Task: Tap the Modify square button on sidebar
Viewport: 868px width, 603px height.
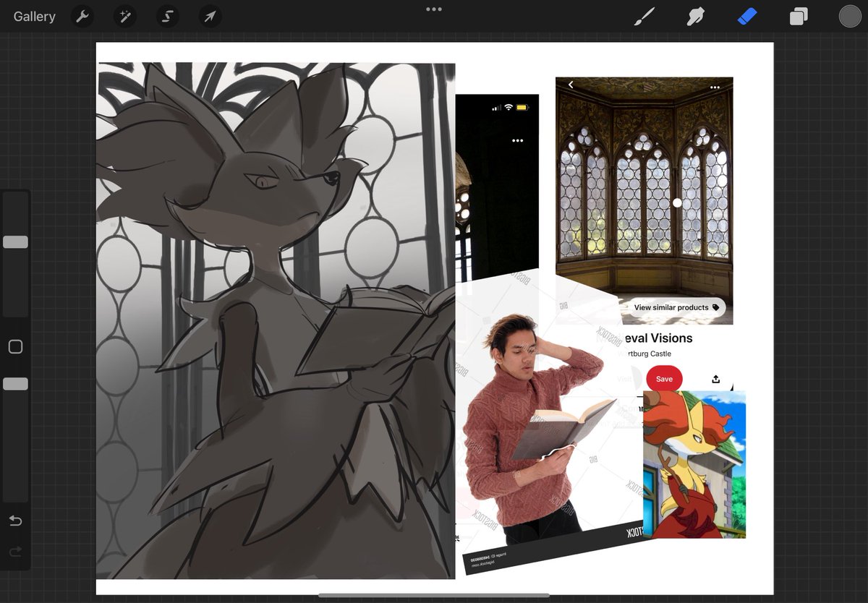Action: [15, 347]
